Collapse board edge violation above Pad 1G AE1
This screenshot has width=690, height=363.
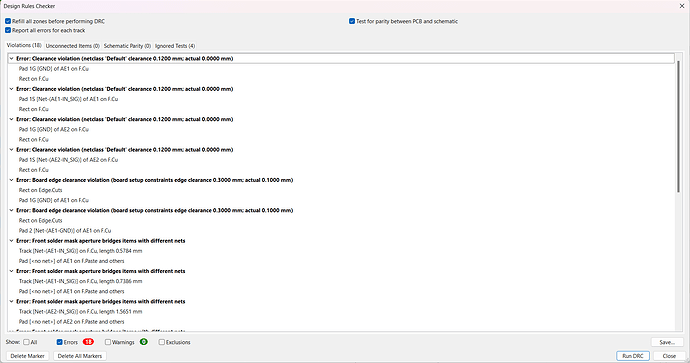pos(11,180)
